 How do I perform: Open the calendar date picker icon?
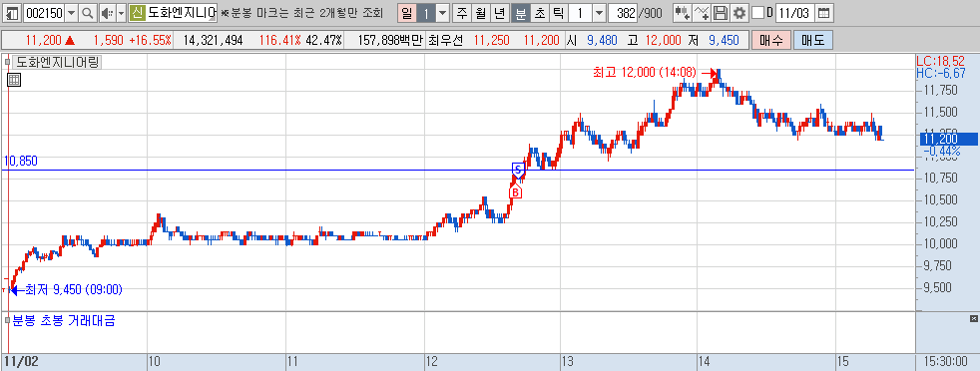tap(824, 13)
